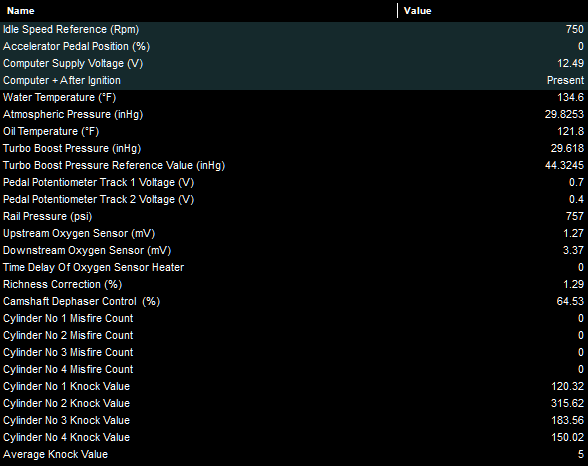
Task: Select the Rail Pressure row
Action: tap(294, 216)
